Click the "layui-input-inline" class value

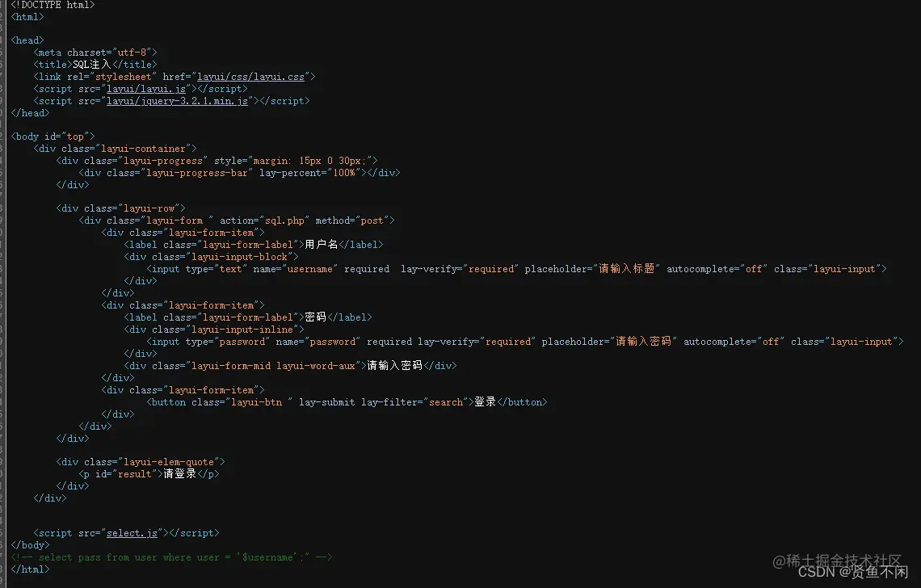pyautogui.click(x=242, y=330)
